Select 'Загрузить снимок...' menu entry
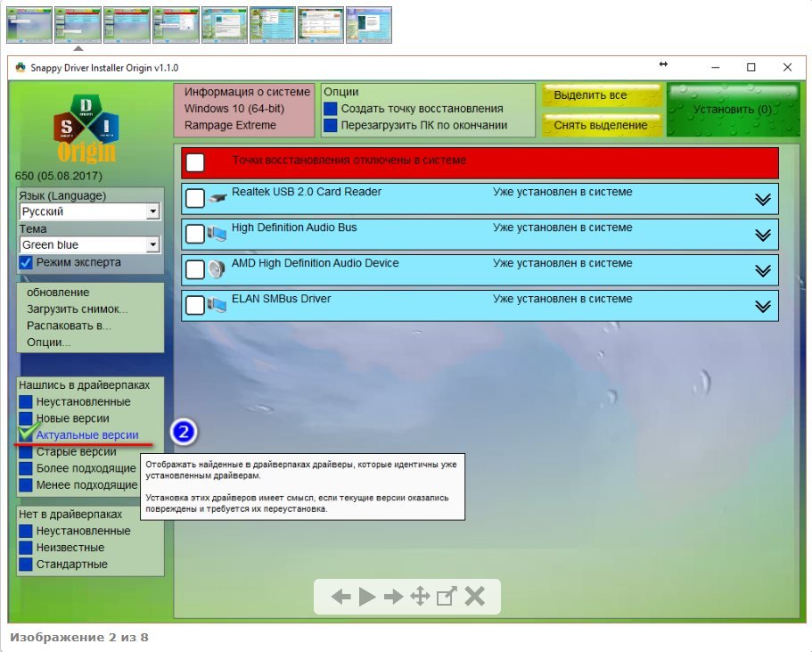This screenshot has width=812, height=652. click(x=77, y=309)
